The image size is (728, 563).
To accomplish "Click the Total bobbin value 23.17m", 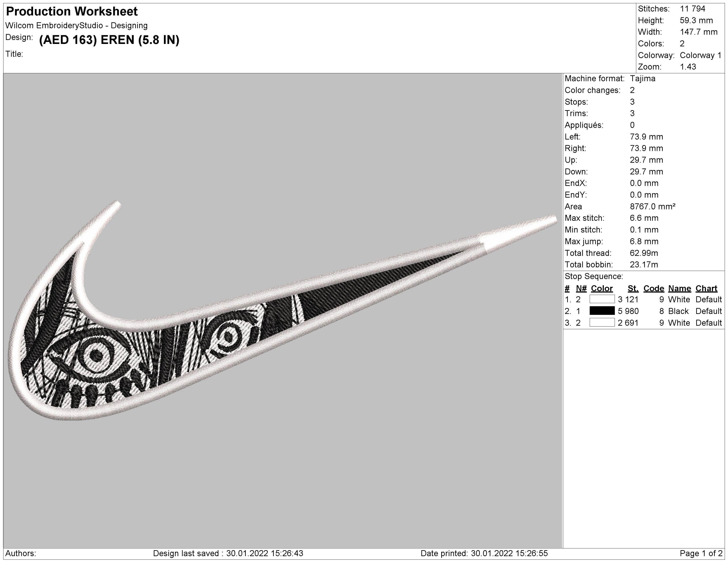I will point(644,265).
